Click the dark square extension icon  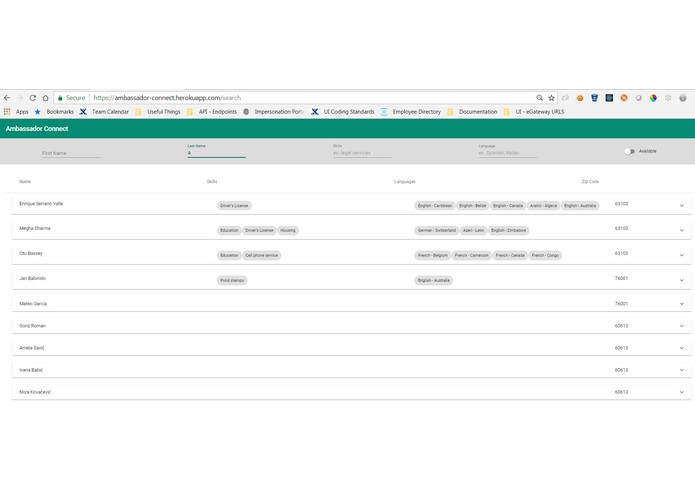(609, 98)
